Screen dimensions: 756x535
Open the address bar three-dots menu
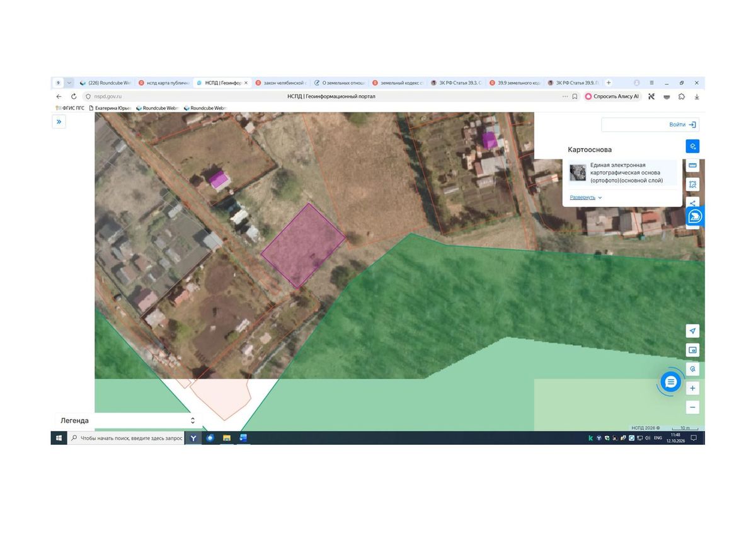point(565,96)
